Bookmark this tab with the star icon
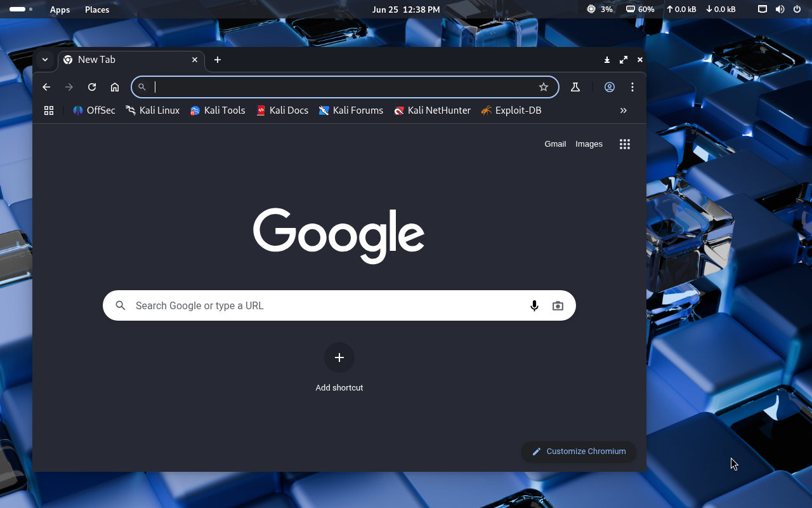The image size is (812, 508). pyautogui.click(x=544, y=87)
